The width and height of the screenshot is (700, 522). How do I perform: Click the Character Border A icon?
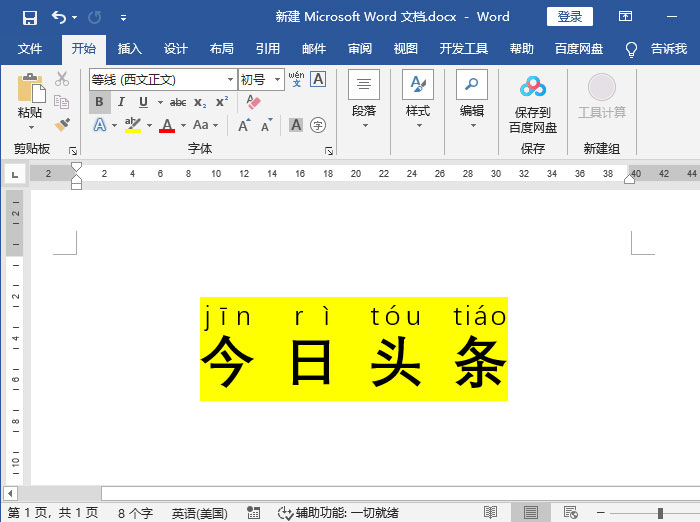[x=318, y=79]
